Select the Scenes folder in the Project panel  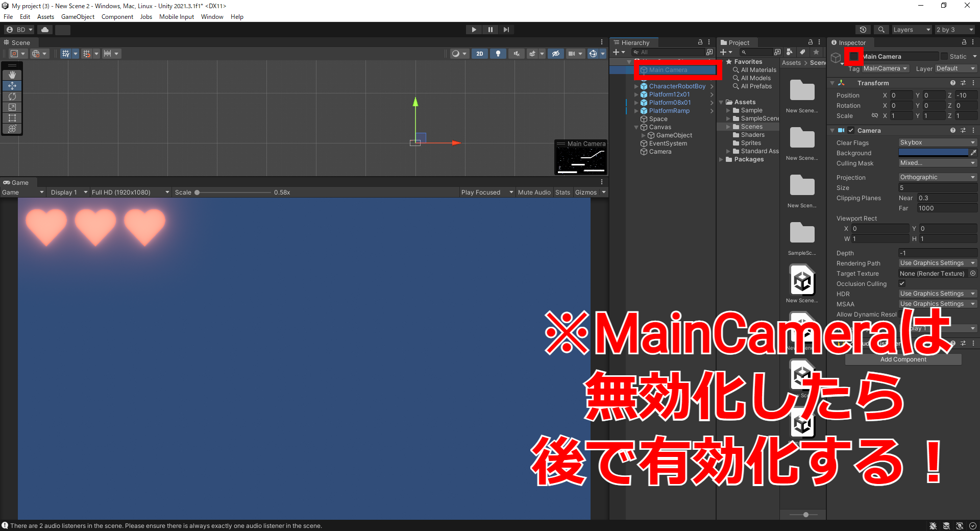click(x=750, y=126)
